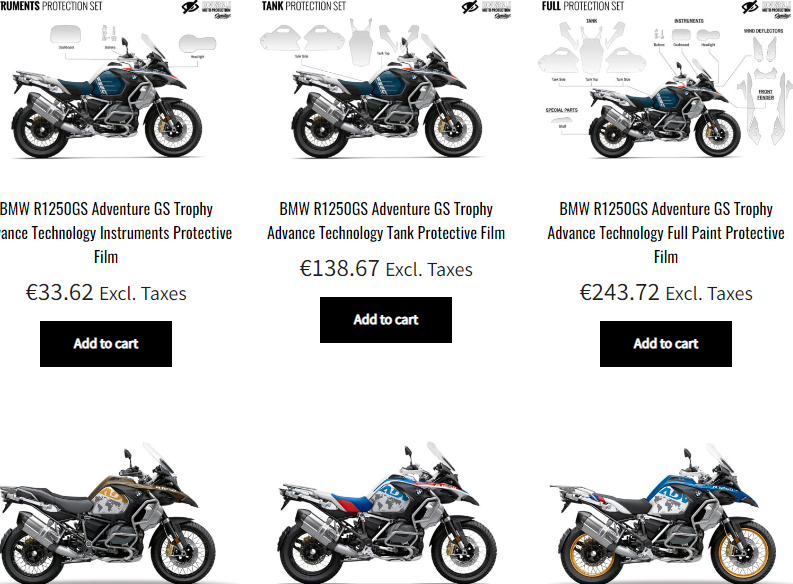
Task: Click the €138.67 Excl. Taxes price
Action: [x=386, y=269]
